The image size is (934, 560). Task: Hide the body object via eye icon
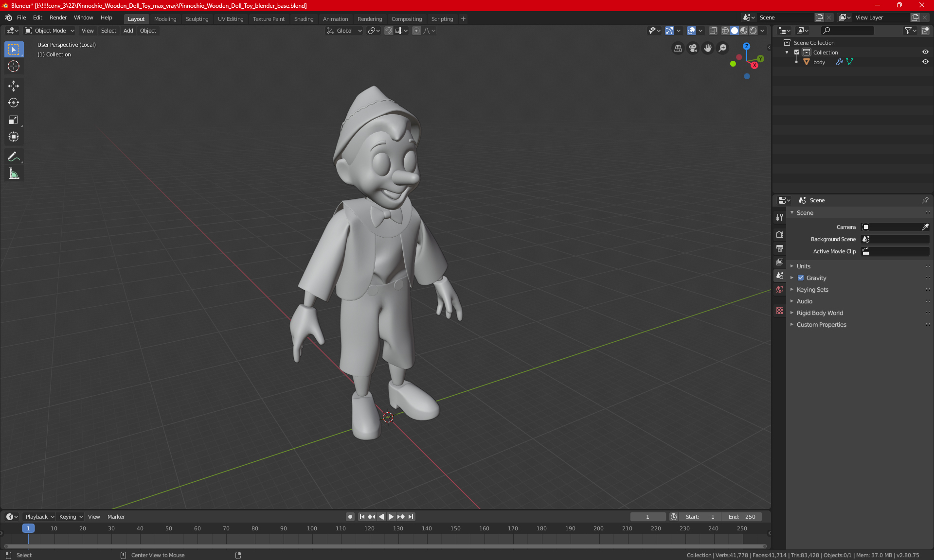coord(925,62)
